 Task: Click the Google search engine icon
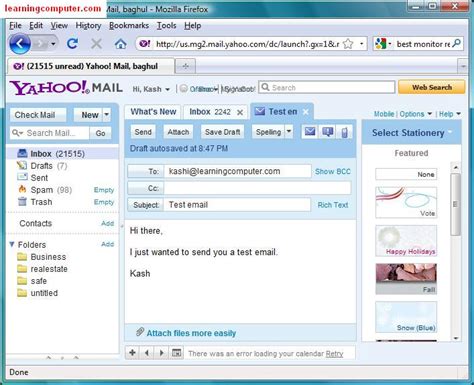pos(380,44)
